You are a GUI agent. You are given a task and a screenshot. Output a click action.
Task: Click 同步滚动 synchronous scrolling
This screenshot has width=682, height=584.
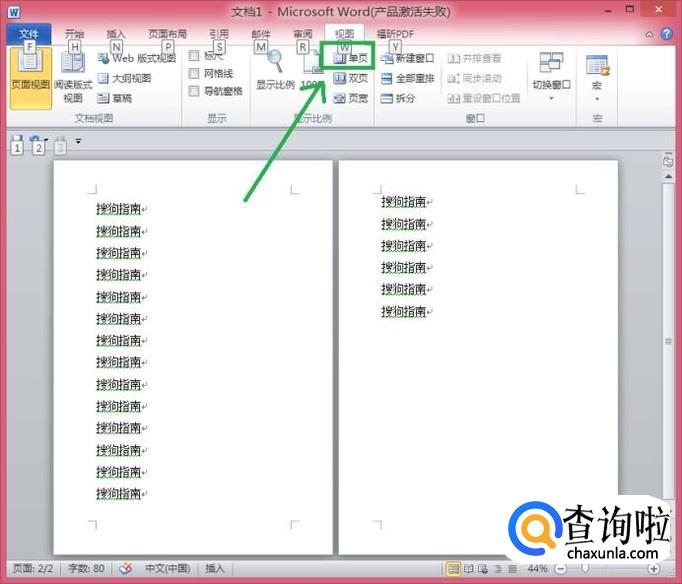click(474, 78)
